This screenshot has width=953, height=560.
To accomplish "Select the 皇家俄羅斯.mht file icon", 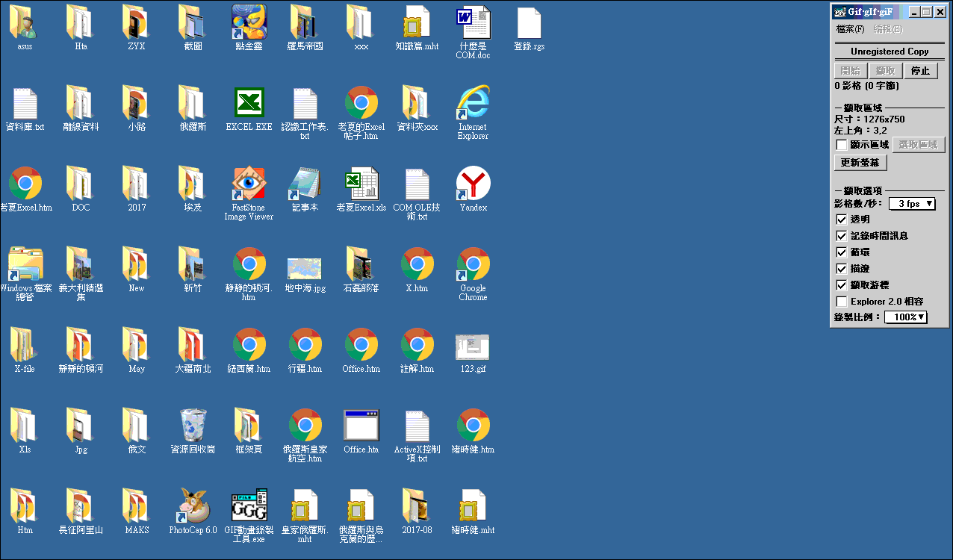I will [305, 506].
